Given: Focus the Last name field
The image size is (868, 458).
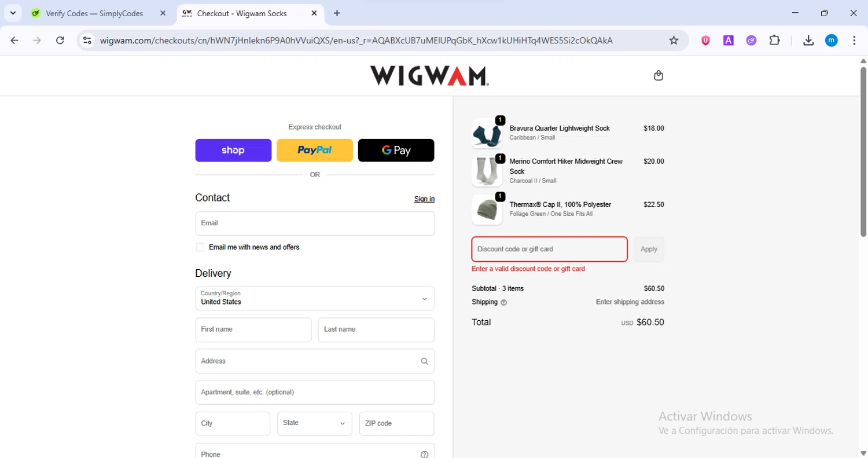Looking at the screenshot, I should pos(376,329).
